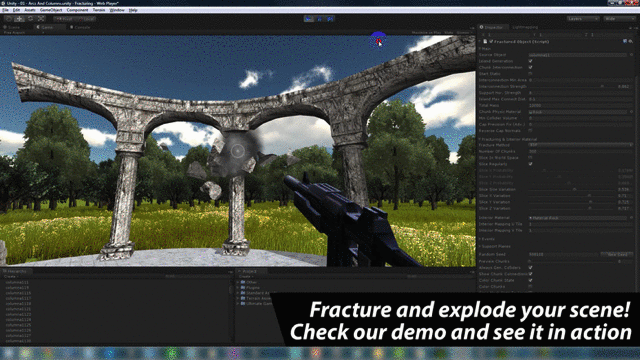Image resolution: width=640 pixels, height=360 pixels.
Task: Switch to the Scene tab
Action: [x=12, y=27]
